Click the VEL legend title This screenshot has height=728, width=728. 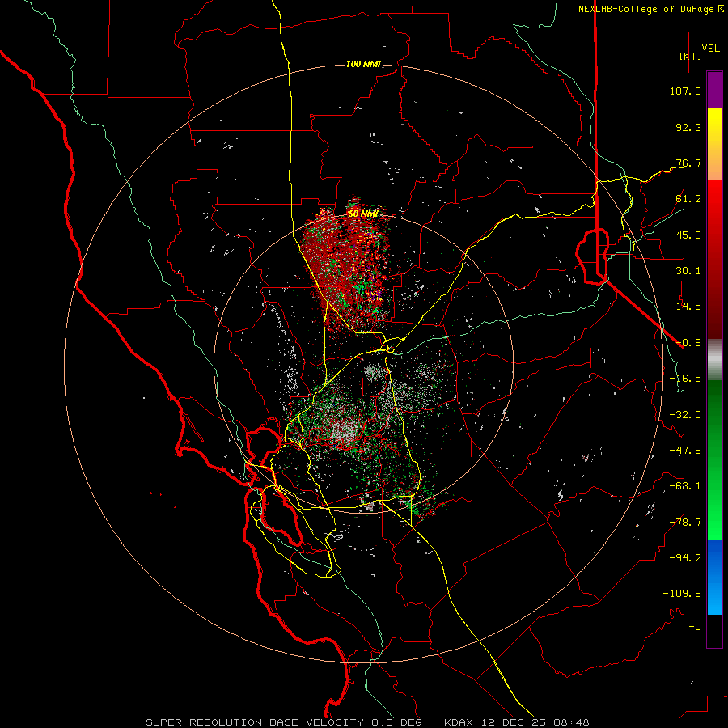coord(711,49)
